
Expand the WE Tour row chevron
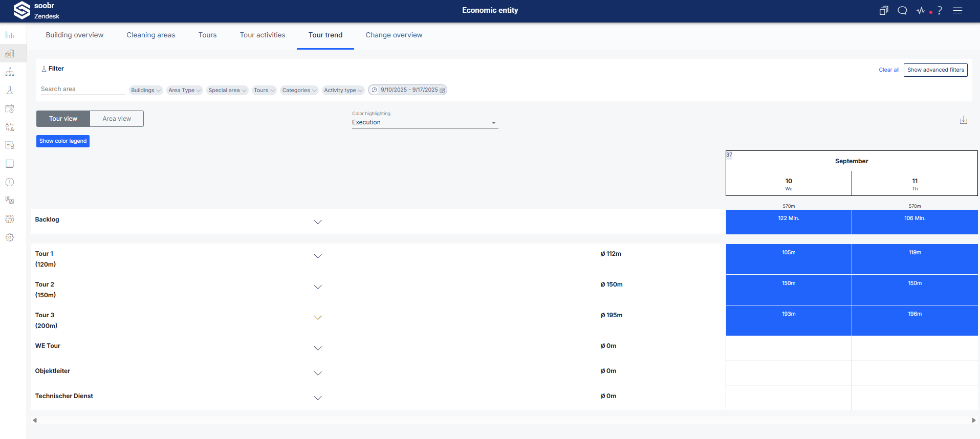tap(318, 348)
